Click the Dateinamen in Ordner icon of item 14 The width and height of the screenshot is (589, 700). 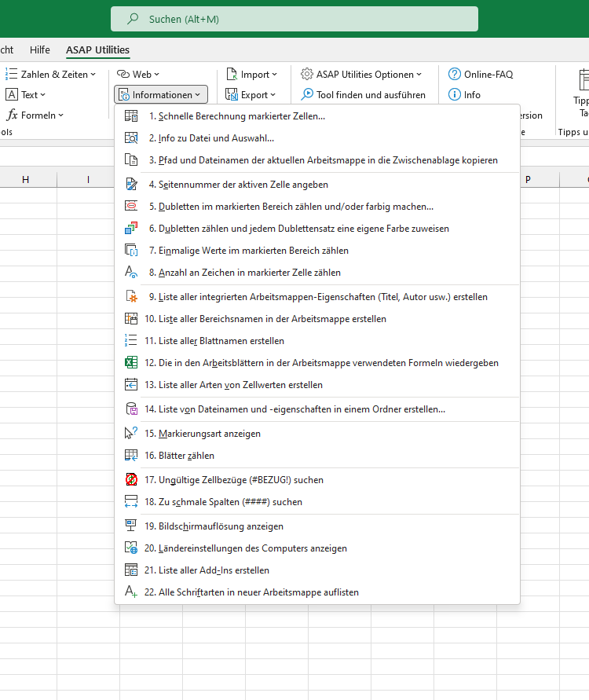[131, 409]
